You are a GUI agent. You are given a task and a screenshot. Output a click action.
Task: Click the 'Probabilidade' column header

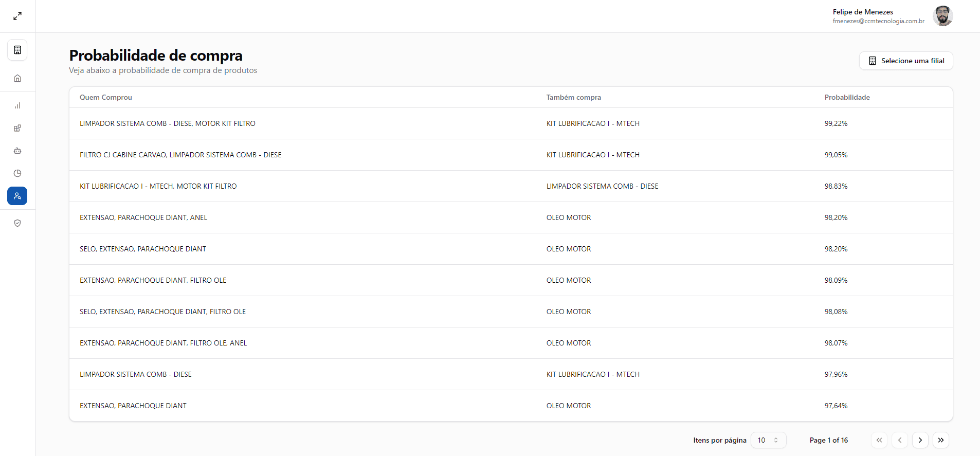tap(847, 97)
